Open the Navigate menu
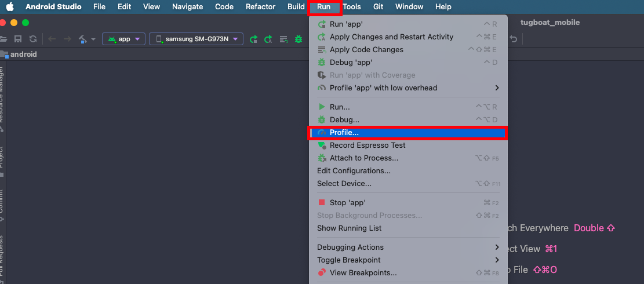Viewport: 644px width, 284px height. (x=188, y=6)
